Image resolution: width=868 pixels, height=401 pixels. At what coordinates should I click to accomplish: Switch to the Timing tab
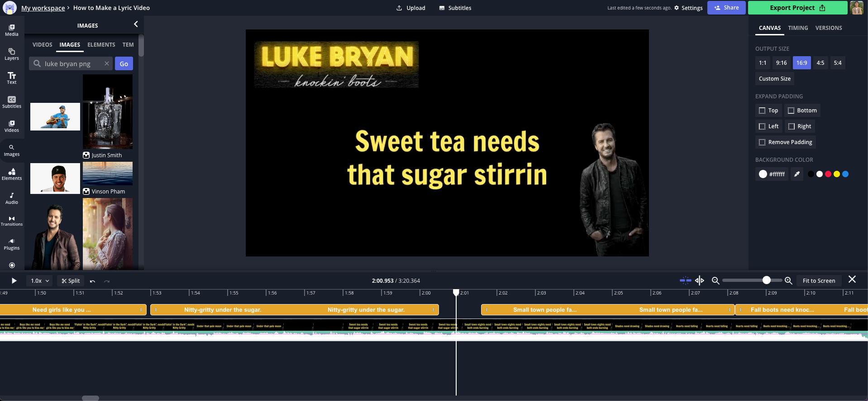click(x=797, y=28)
